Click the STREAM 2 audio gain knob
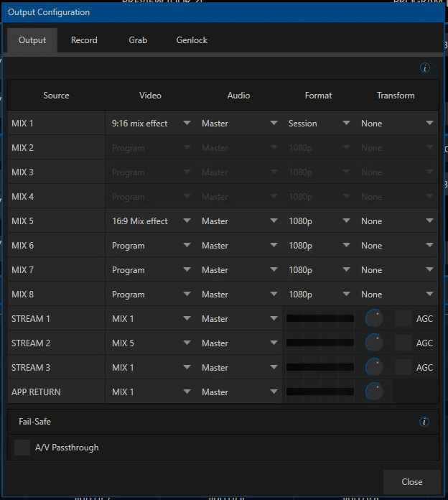448x500 pixels. coord(374,343)
